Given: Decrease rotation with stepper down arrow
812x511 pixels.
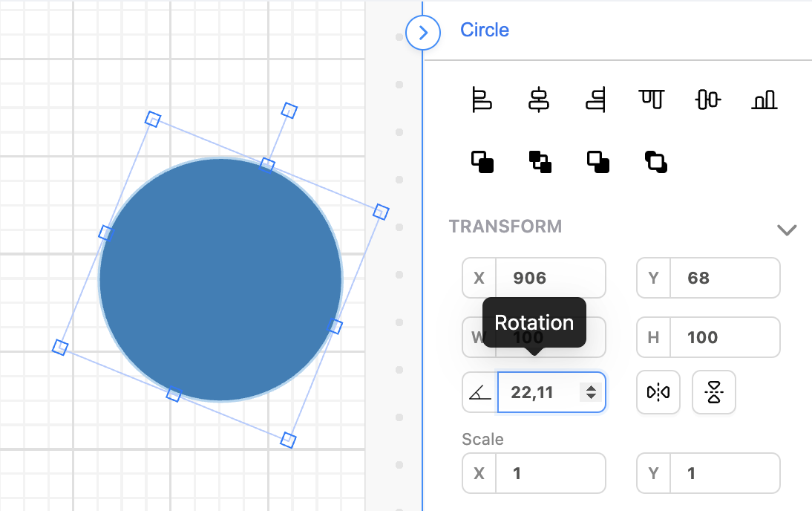Looking at the screenshot, I should (591, 397).
